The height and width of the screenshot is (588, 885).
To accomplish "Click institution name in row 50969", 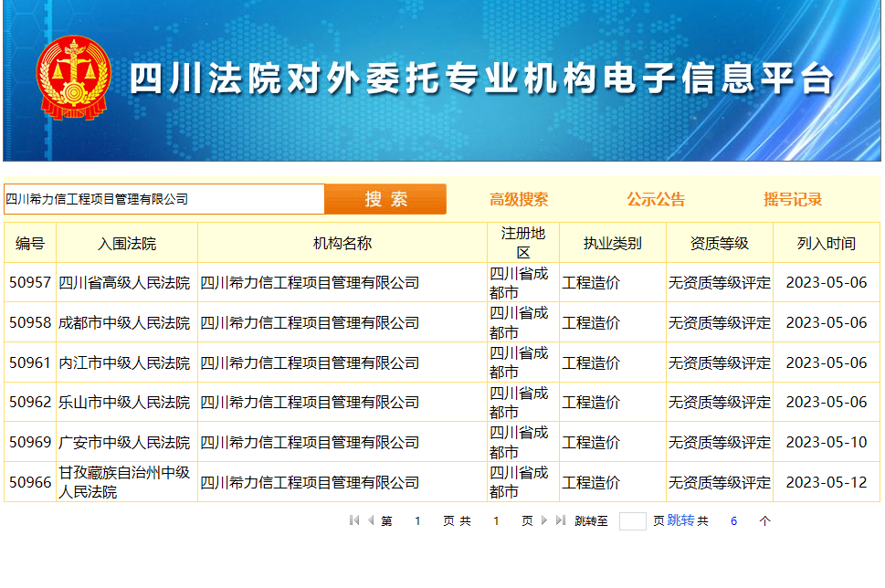I will (x=310, y=443).
